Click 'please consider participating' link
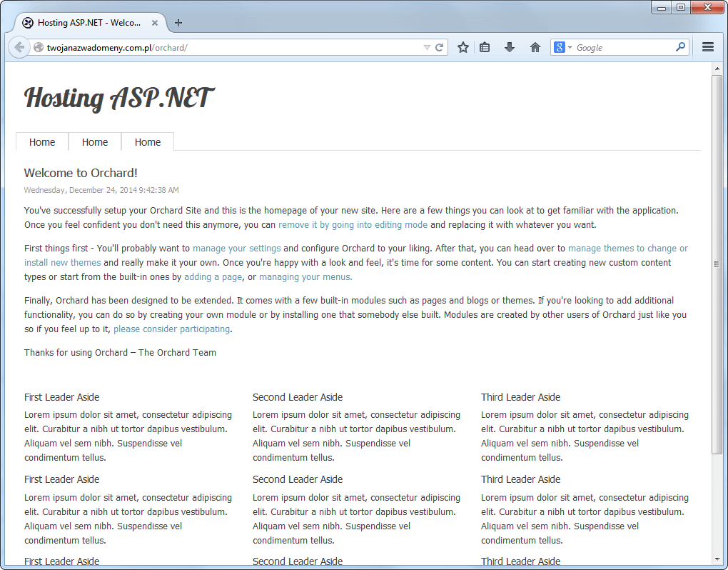This screenshot has height=570, width=728. (172, 329)
